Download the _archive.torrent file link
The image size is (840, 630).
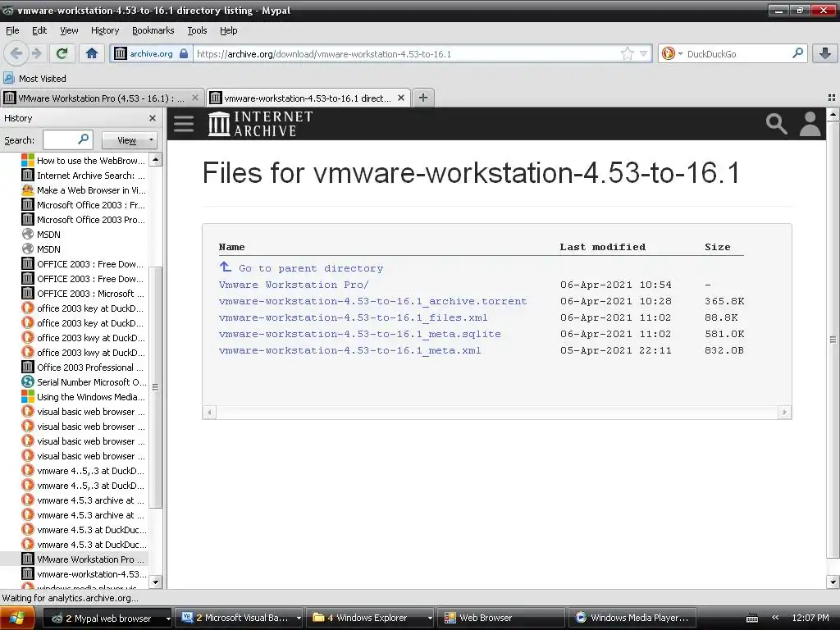click(x=373, y=301)
